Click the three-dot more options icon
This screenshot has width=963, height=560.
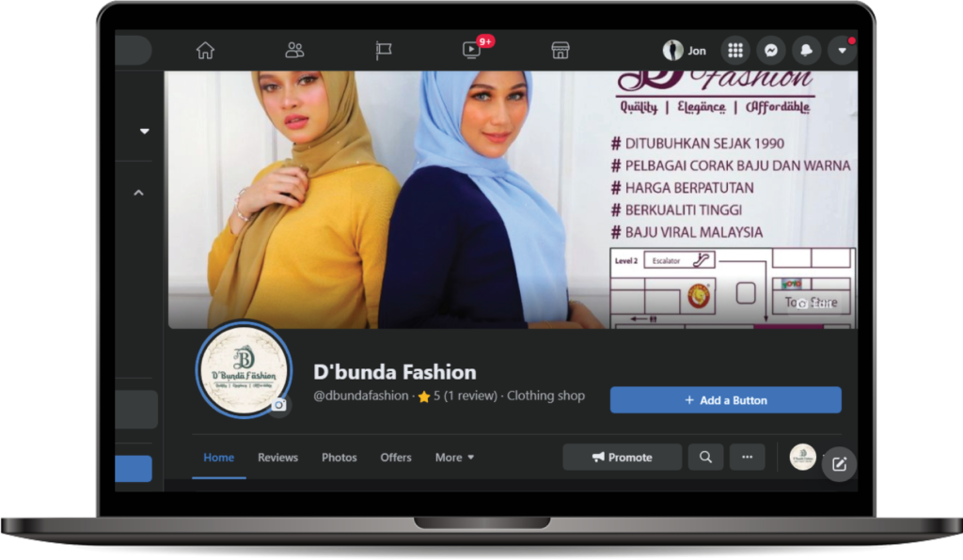[x=748, y=457]
